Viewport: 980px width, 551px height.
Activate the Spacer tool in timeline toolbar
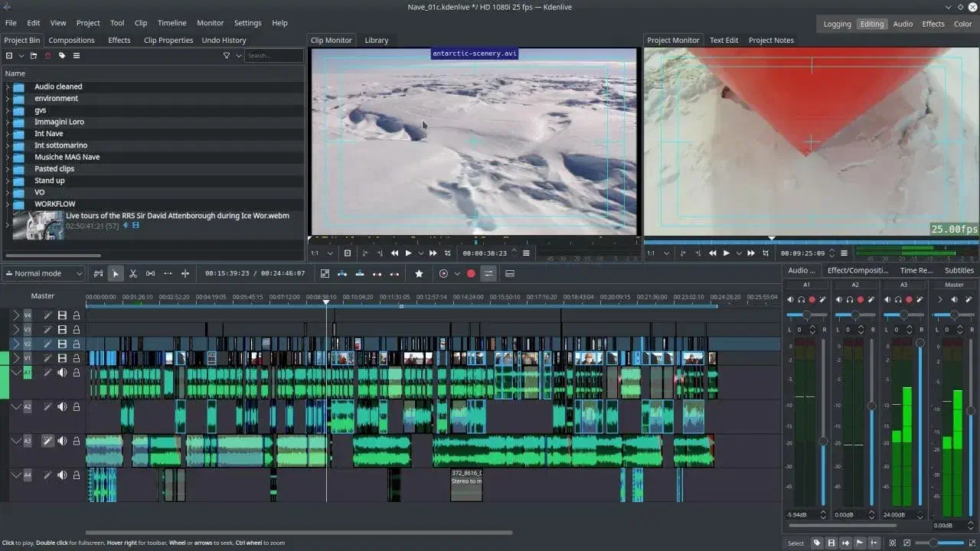(x=150, y=273)
